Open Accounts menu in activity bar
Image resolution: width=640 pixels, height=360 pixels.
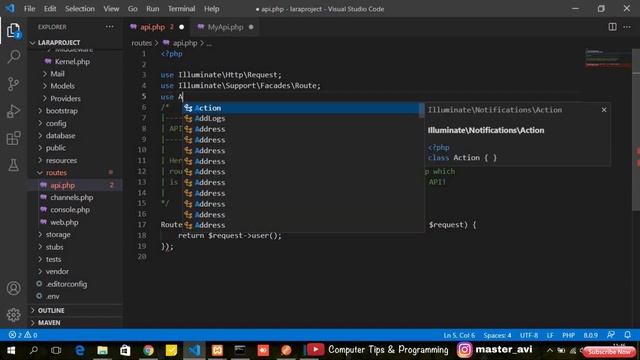(13, 288)
